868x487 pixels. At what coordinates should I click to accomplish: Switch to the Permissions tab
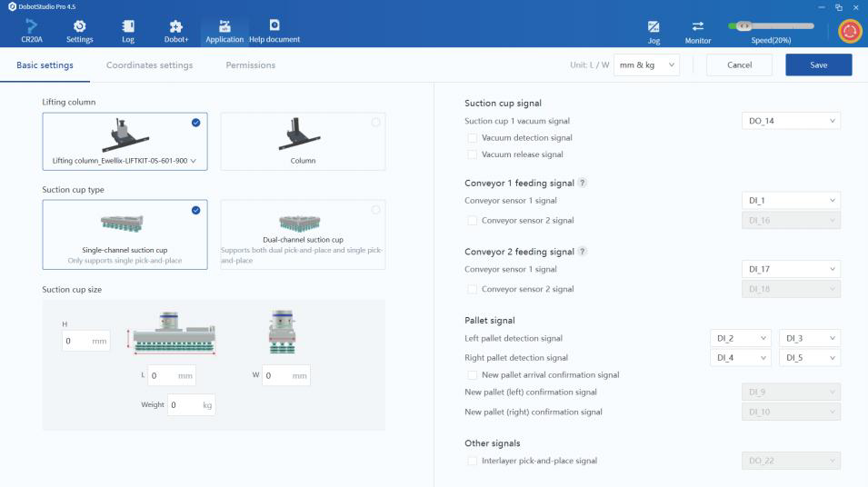(x=250, y=65)
